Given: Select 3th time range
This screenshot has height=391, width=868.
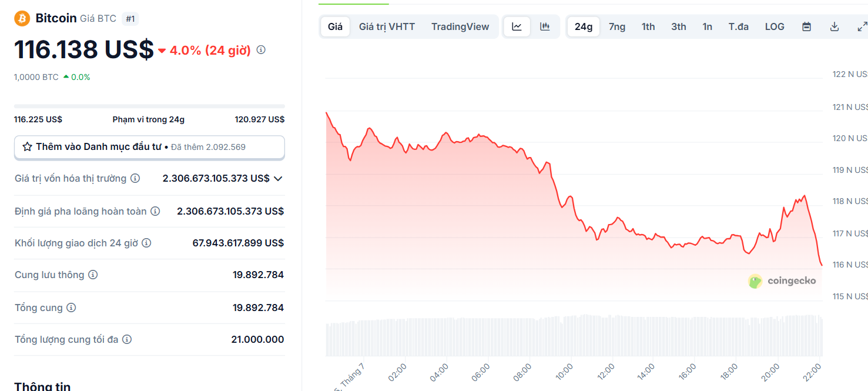Looking at the screenshot, I should [679, 26].
